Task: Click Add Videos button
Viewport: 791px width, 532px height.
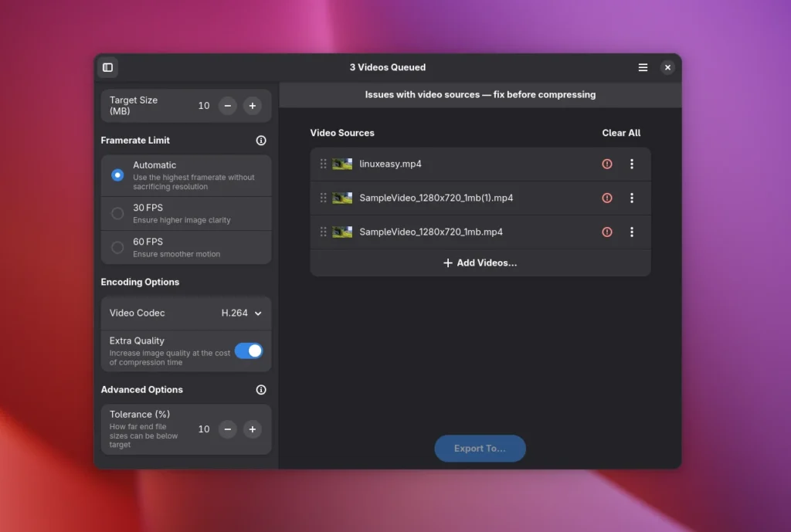Action: [480, 263]
